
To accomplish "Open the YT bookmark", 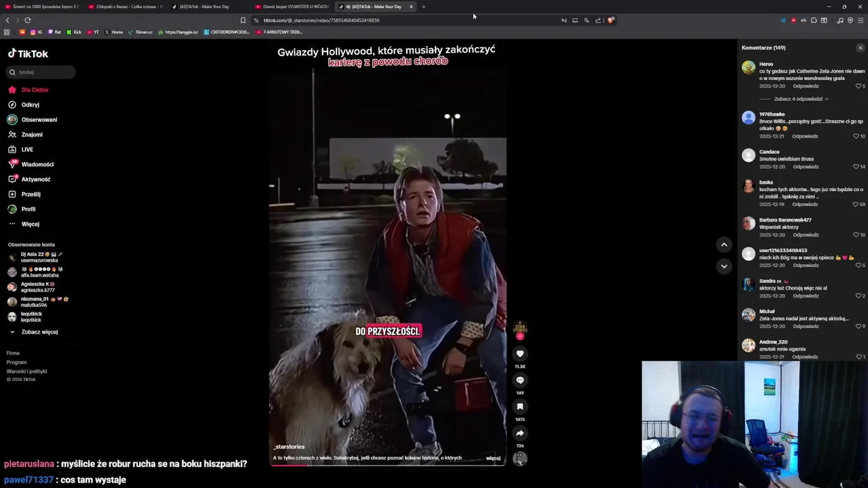I will 93,32.
